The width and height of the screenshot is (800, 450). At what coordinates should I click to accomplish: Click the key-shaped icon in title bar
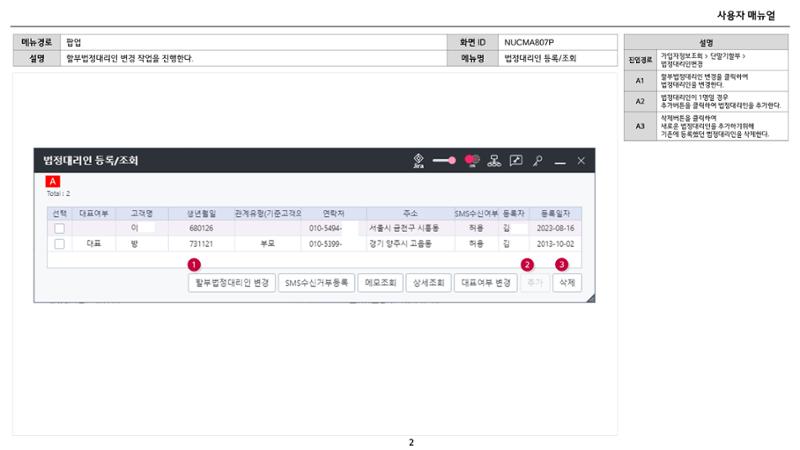[538, 161]
